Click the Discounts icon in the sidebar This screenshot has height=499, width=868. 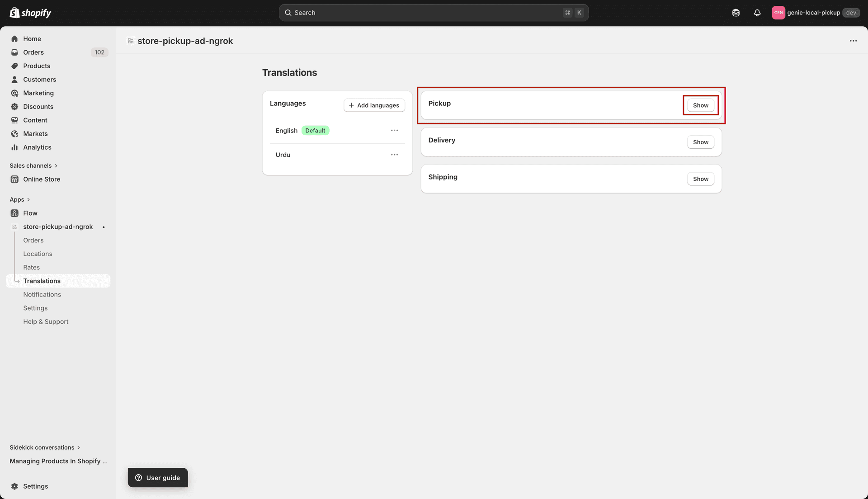coord(14,107)
